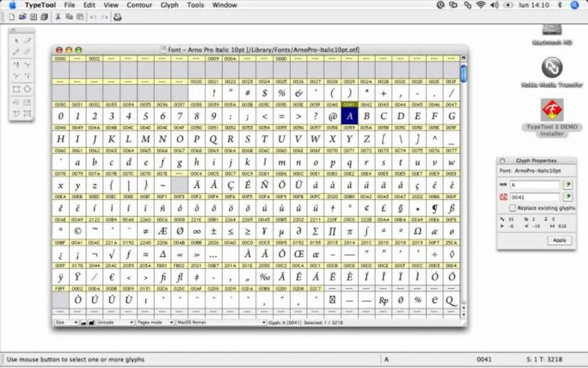Click name lookup arrow button beside A field
Screen dimensions: 588x368
coord(568,185)
